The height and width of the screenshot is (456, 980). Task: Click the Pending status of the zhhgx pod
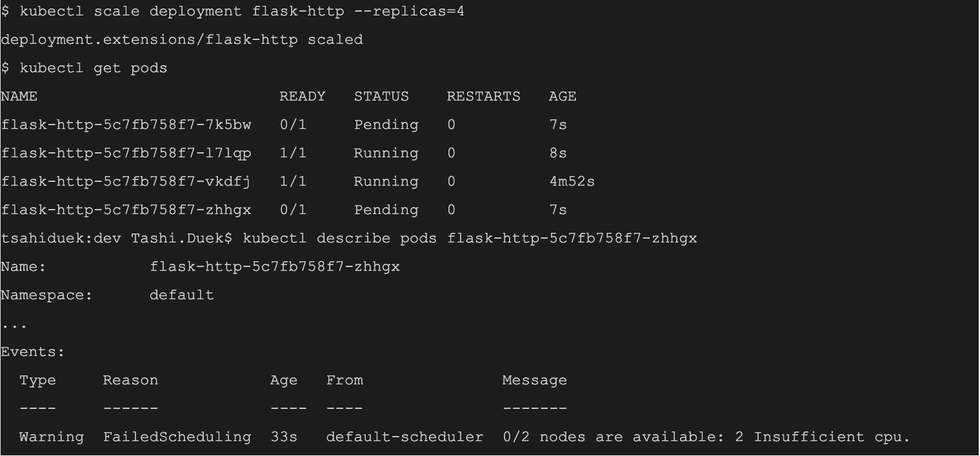pos(386,210)
